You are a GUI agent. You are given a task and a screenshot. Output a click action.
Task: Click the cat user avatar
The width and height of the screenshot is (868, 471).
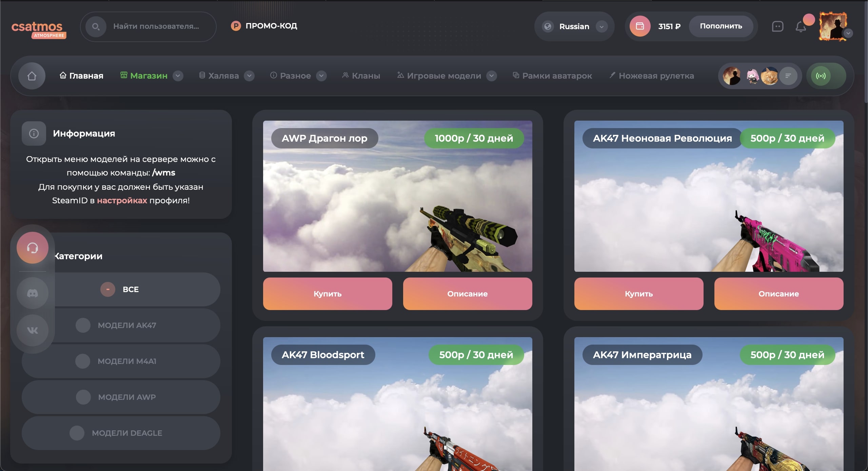[770, 76]
